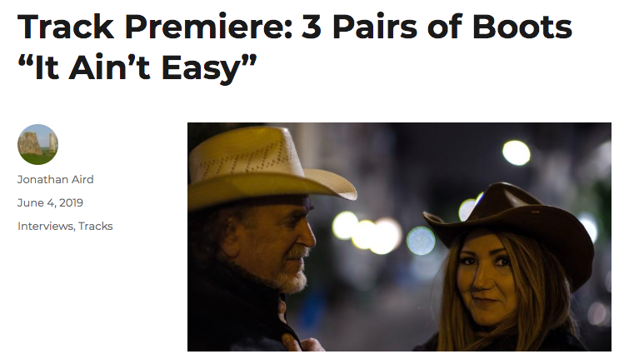
Task: Click the word "Easy" in the headline
Action: (202, 68)
